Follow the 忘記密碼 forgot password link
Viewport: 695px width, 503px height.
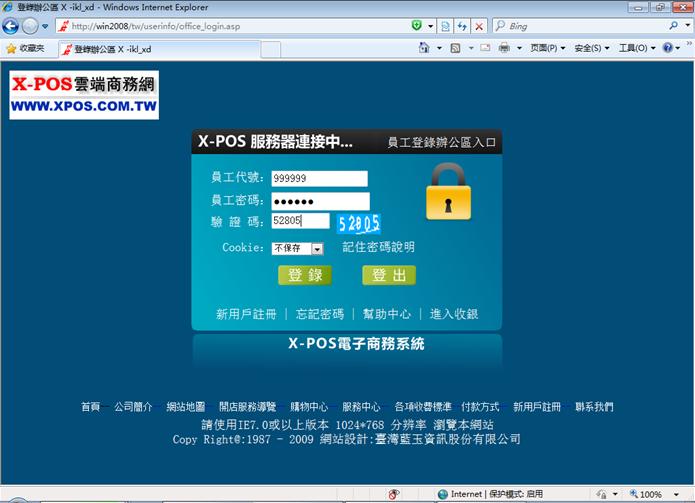click(320, 314)
